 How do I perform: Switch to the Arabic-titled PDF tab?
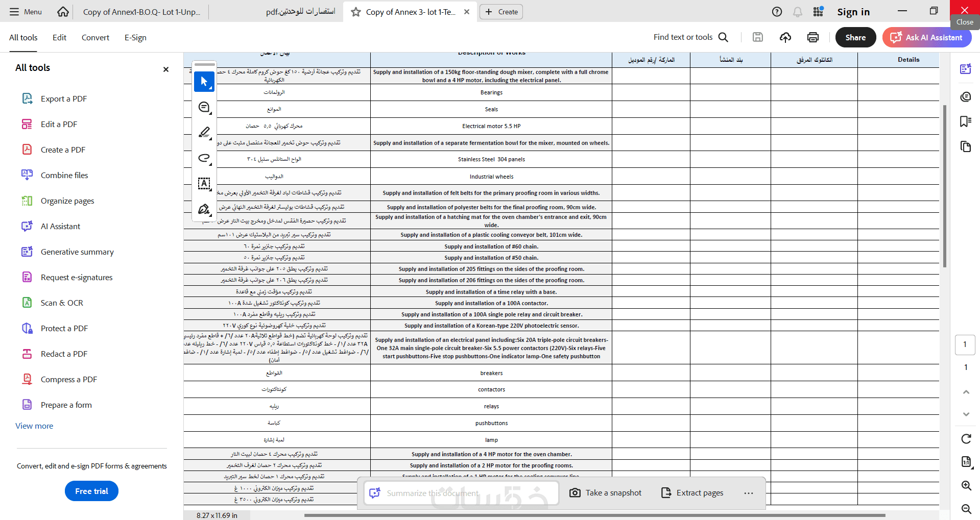300,12
